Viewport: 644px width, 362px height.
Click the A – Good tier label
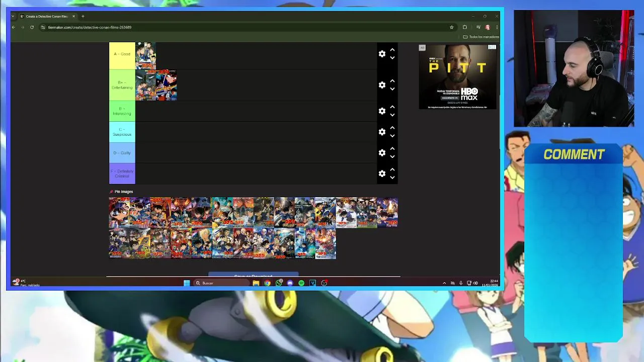[x=122, y=55]
